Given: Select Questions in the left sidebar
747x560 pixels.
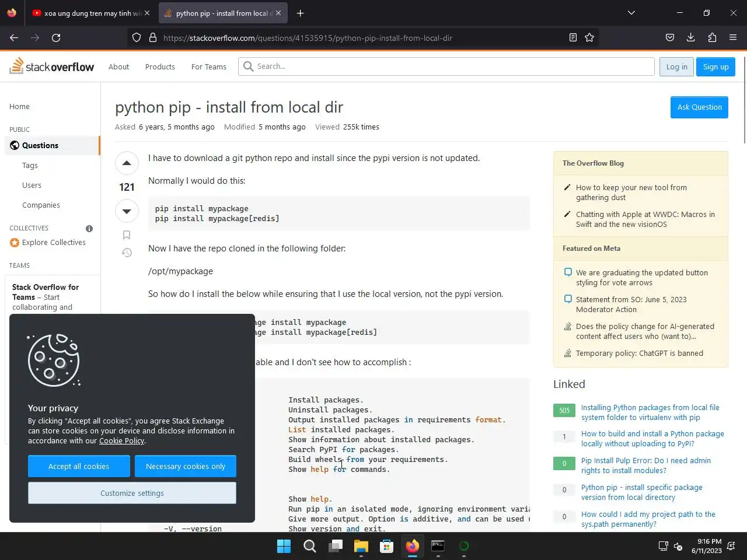Looking at the screenshot, I should 53,145.
